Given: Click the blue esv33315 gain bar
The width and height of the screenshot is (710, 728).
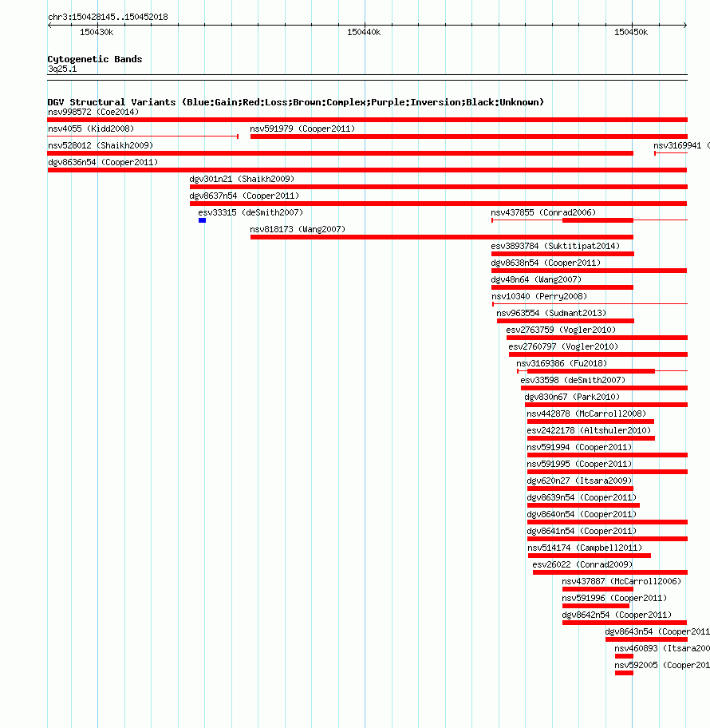Looking at the screenshot, I should pyautogui.click(x=202, y=220).
